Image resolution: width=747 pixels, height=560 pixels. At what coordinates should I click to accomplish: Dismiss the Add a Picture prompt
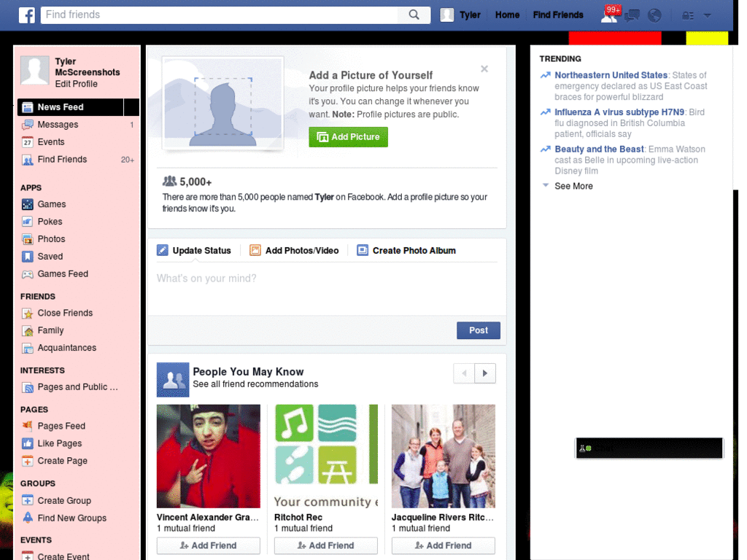click(x=484, y=69)
